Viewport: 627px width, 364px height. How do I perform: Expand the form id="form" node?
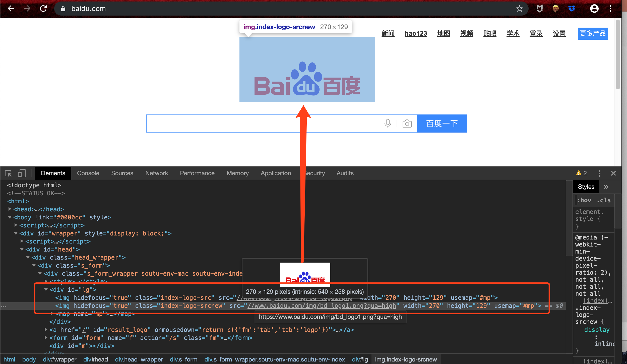click(46, 338)
